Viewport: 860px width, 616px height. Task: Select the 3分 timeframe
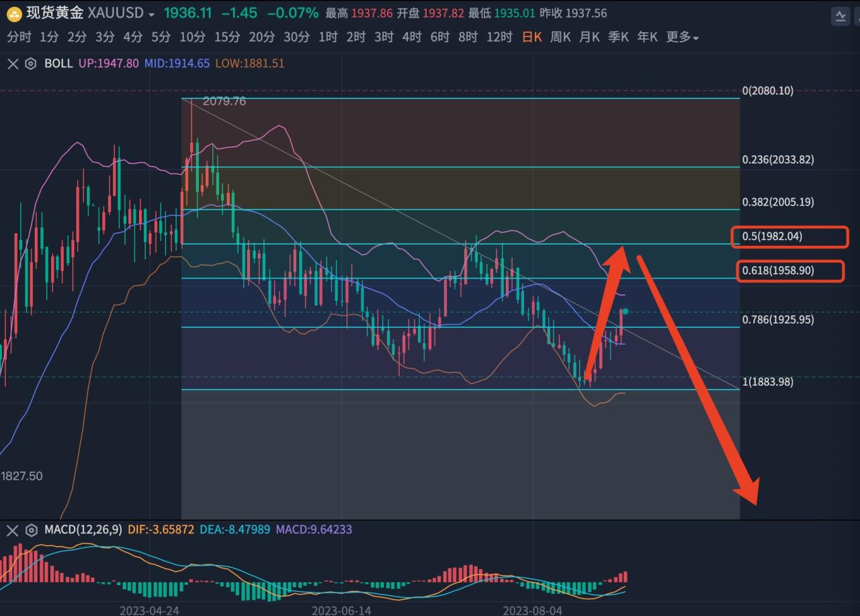pos(104,38)
